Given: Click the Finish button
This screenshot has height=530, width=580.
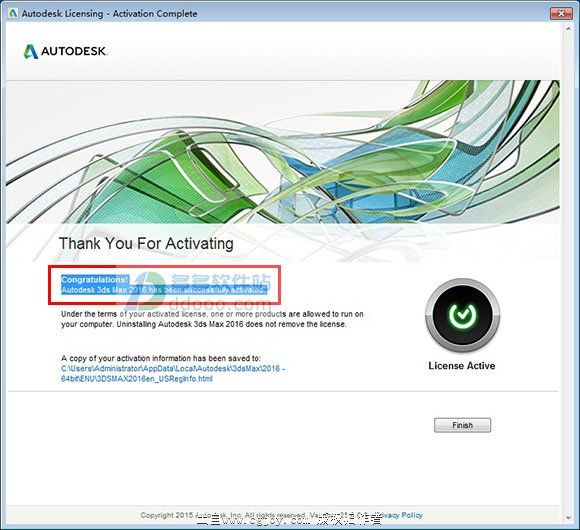Looking at the screenshot, I should coord(462,425).
